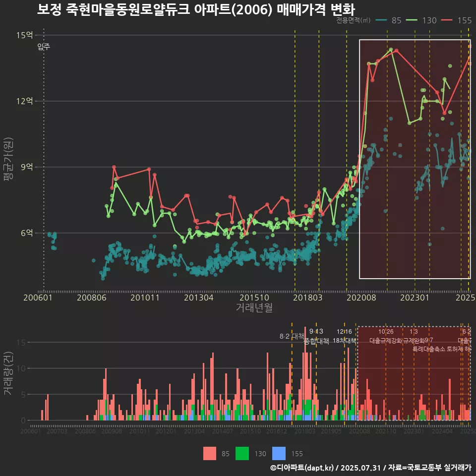Click the '15' volume y-axis label
The height and width of the screenshot is (476, 476).
(x=21, y=343)
